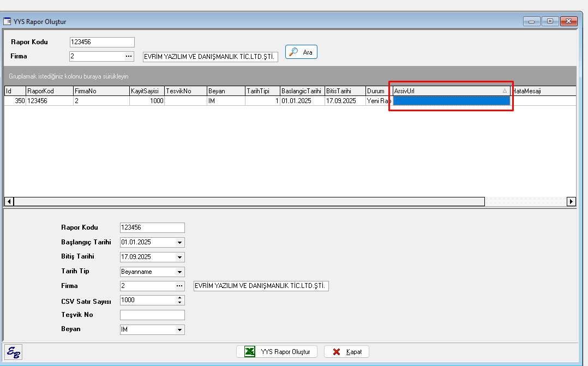Image resolution: width=588 pixels, height=366 pixels.
Task: Open the Tarih Tip combo box
Action: (x=179, y=272)
